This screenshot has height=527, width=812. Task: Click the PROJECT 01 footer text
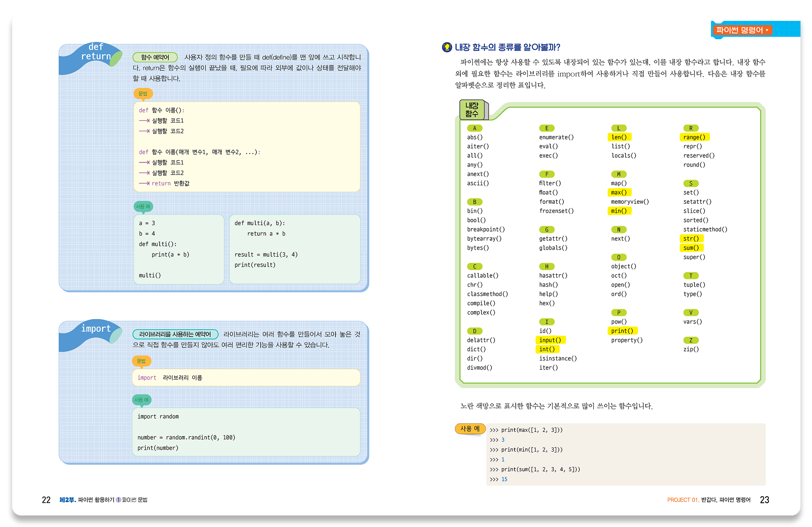tap(683, 500)
